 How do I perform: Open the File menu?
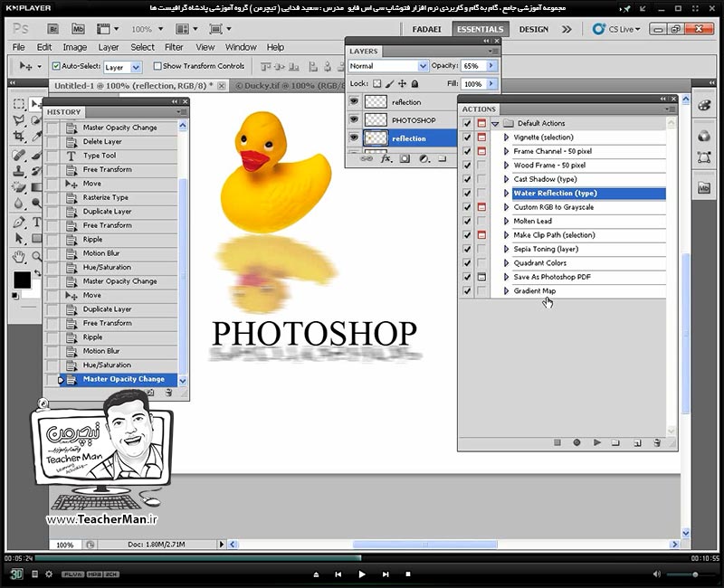click(18, 47)
